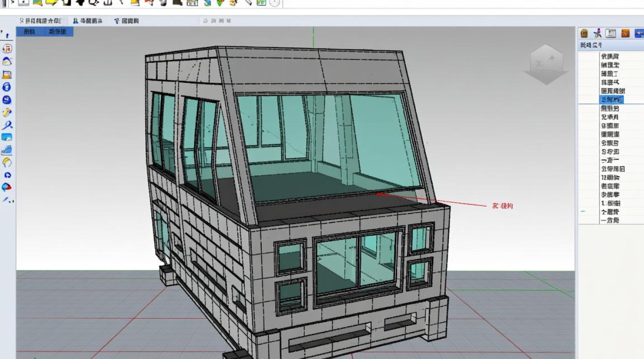This screenshot has width=644, height=359.
Task: Click the person figure icon in the right panel toolbar
Action: click(x=598, y=33)
